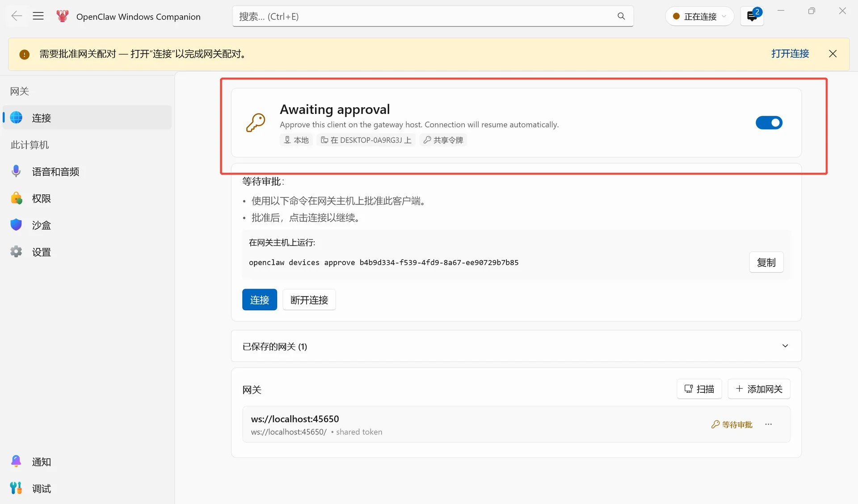
Task: Focus the 搜索 (Ctrl+E) search field
Action: (x=433, y=16)
